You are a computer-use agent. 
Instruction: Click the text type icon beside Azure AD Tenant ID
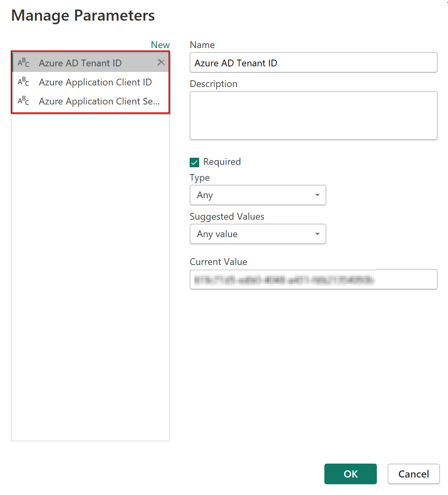click(23, 63)
